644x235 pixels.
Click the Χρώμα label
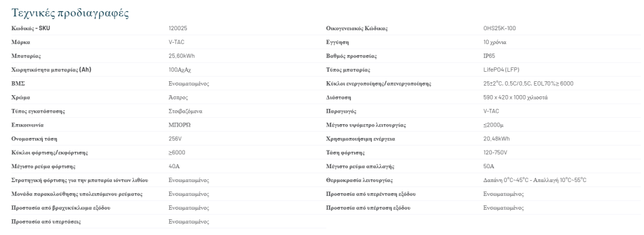coord(21,98)
